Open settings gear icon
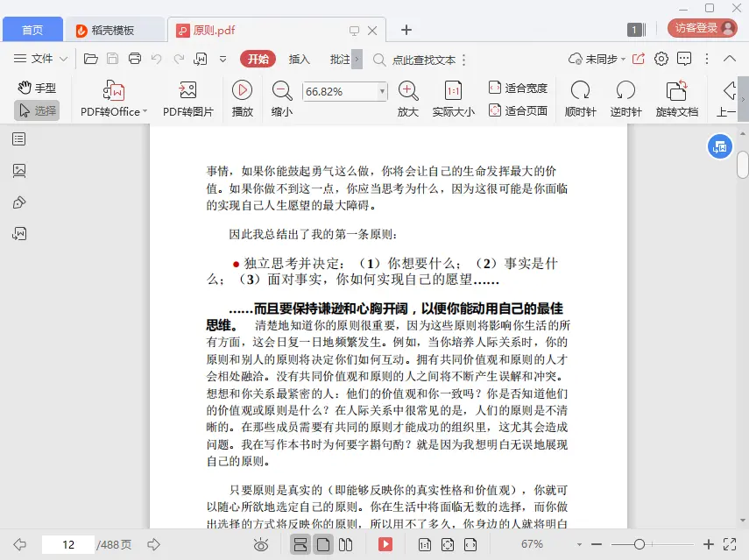The image size is (749, 560). [661, 59]
